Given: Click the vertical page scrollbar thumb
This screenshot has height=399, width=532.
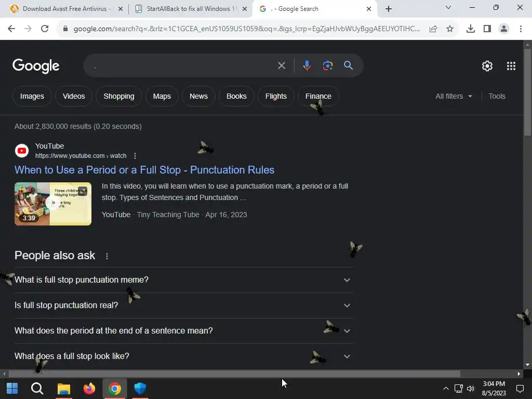Looking at the screenshot, I should pos(527,92).
